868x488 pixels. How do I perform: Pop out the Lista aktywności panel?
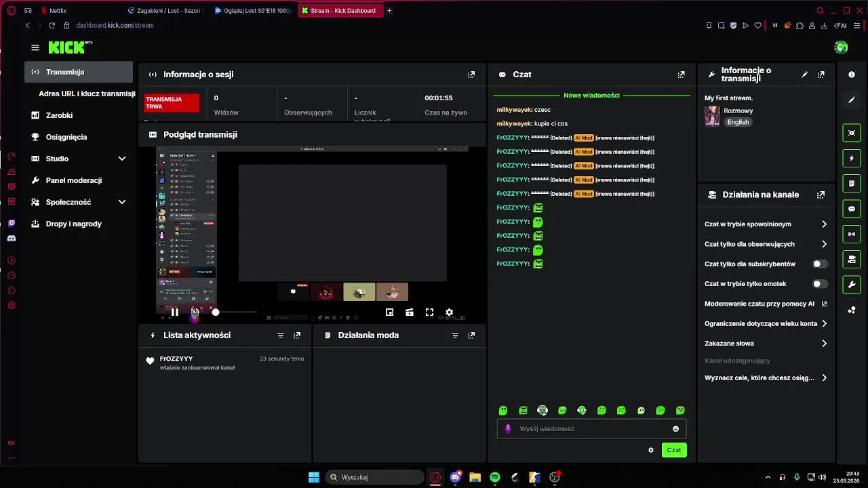click(297, 335)
